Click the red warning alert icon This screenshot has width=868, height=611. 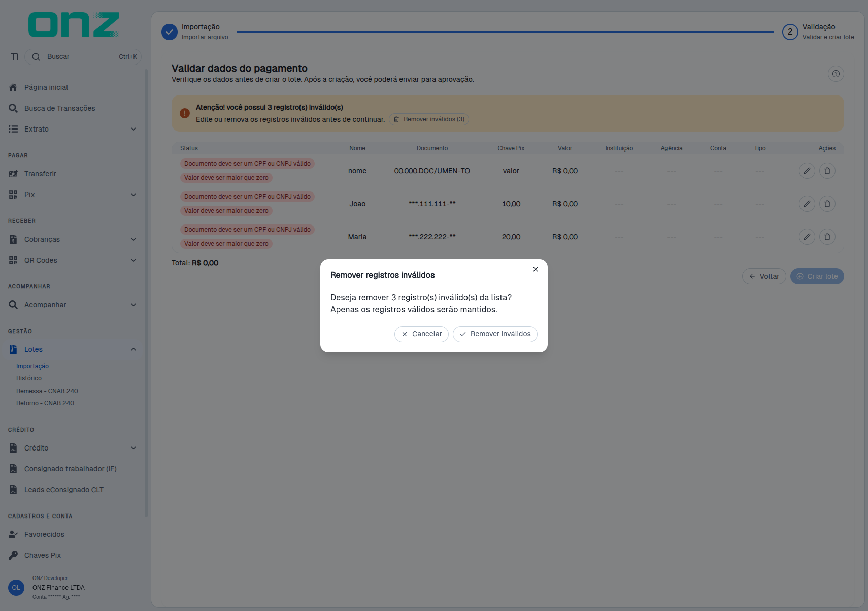tap(185, 113)
